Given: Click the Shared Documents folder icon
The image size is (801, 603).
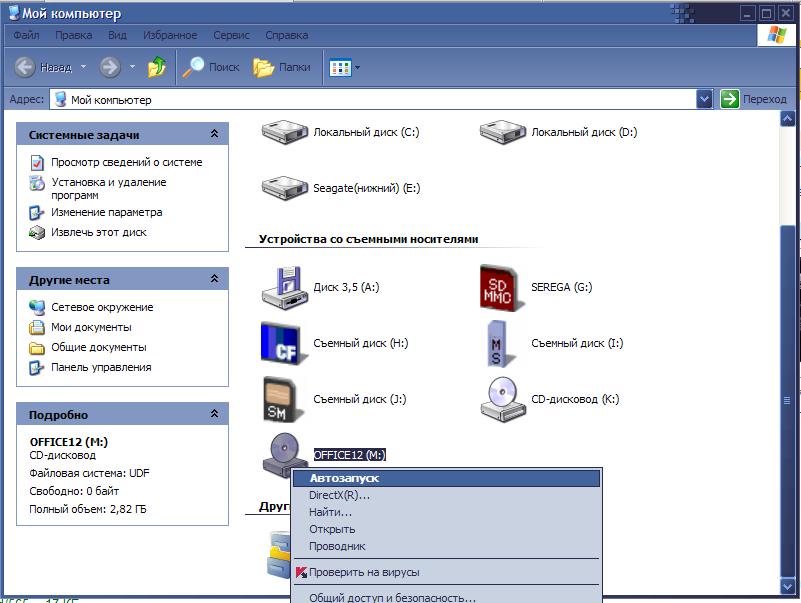Looking at the screenshot, I should tap(37, 347).
